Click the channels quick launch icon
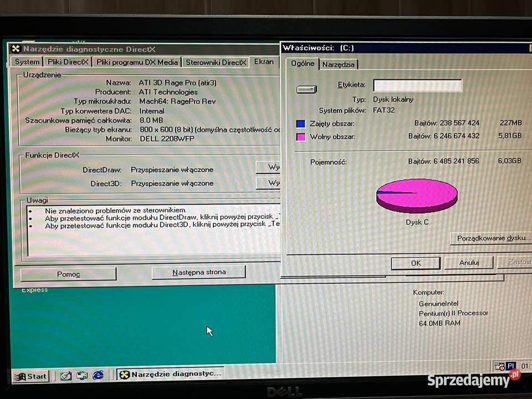Image resolution: width=532 pixels, height=399 pixels. coord(82,375)
